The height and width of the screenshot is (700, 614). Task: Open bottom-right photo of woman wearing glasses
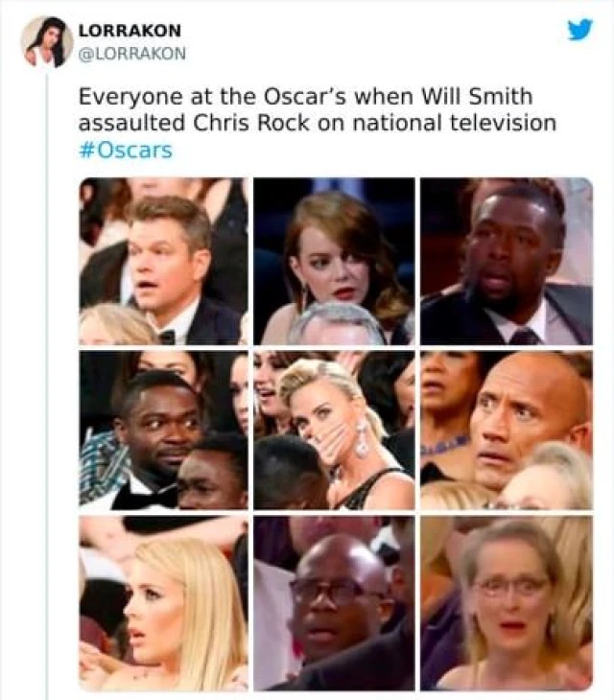[x=506, y=603]
